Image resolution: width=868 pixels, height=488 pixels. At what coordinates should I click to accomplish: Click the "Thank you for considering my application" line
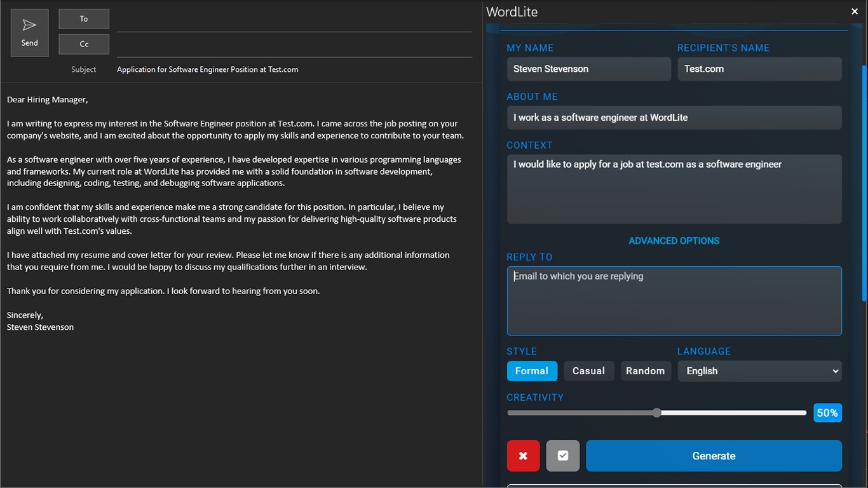tap(163, 291)
